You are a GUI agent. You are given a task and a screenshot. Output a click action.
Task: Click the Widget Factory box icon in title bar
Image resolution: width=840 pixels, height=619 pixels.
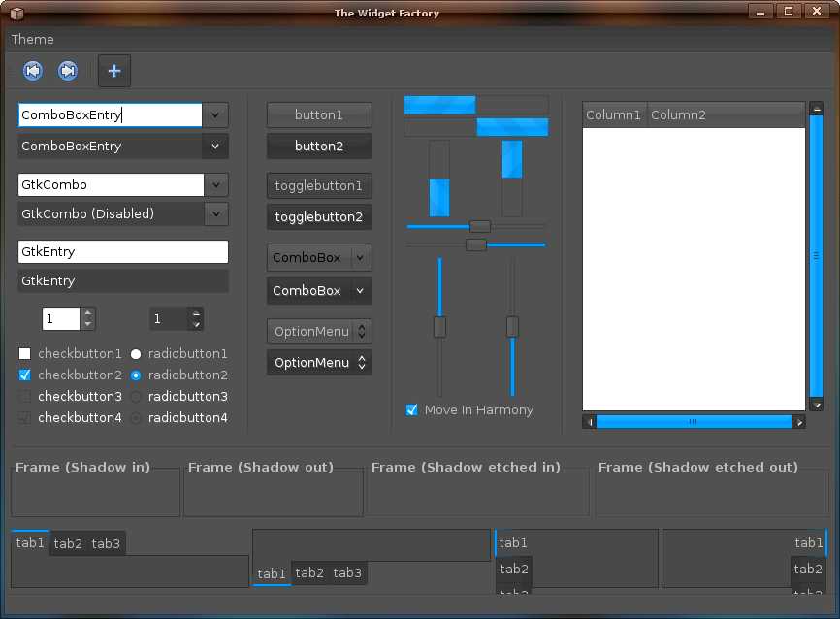pos(16,13)
